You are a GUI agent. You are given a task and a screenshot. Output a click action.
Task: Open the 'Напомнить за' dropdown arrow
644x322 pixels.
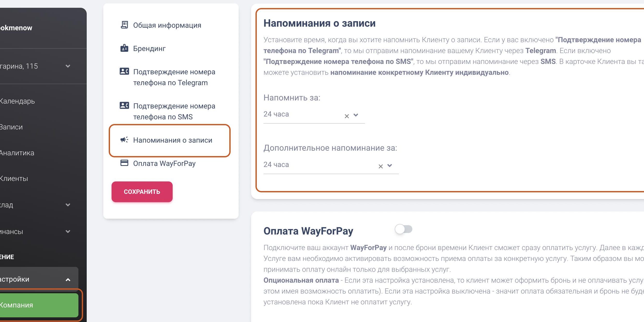(356, 115)
